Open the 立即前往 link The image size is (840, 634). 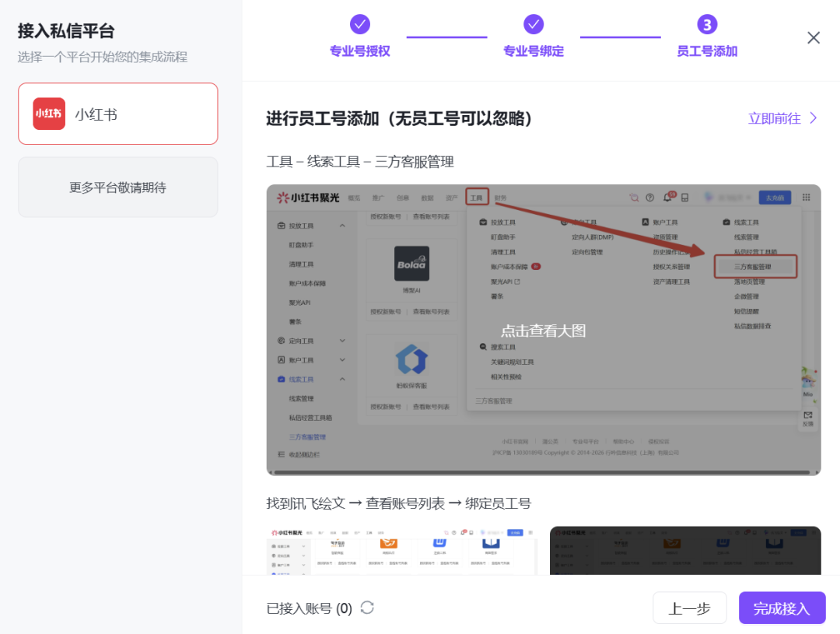click(x=774, y=118)
